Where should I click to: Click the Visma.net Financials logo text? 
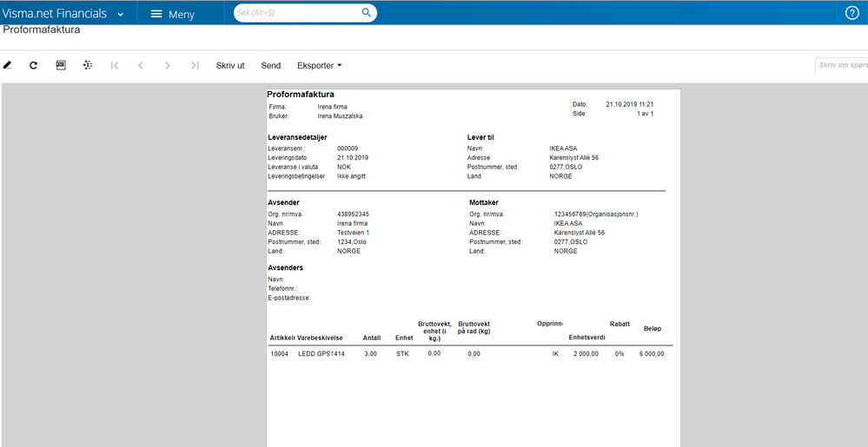click(54, 14)
